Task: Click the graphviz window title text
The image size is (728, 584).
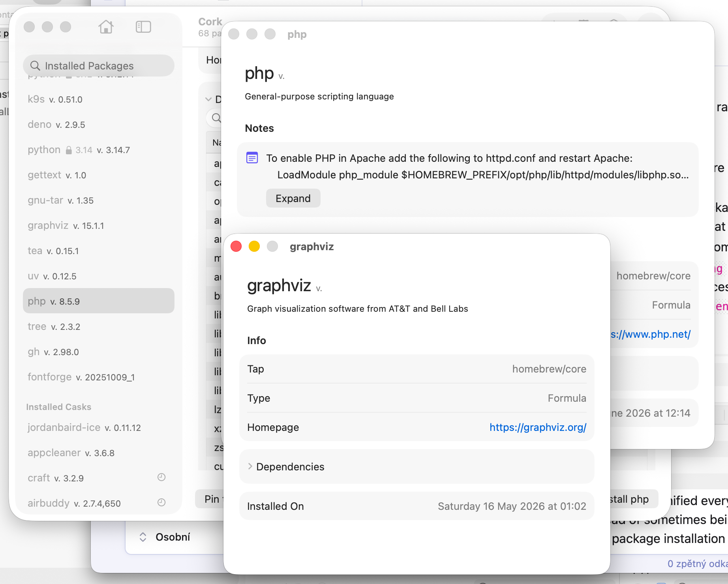Action: point(311,247)
